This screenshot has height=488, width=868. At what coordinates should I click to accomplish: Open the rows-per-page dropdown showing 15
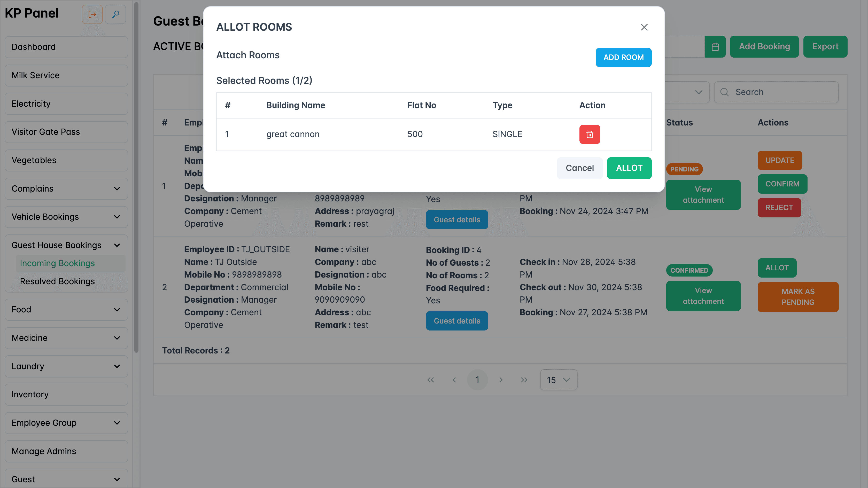pyautogui.click(x=558, y=380)
